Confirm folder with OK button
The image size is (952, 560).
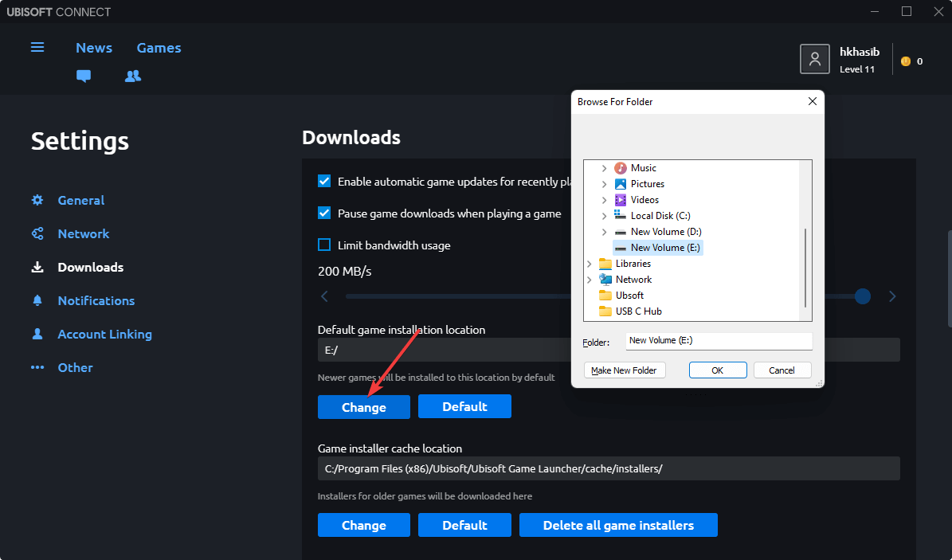(x=718, y=370)
